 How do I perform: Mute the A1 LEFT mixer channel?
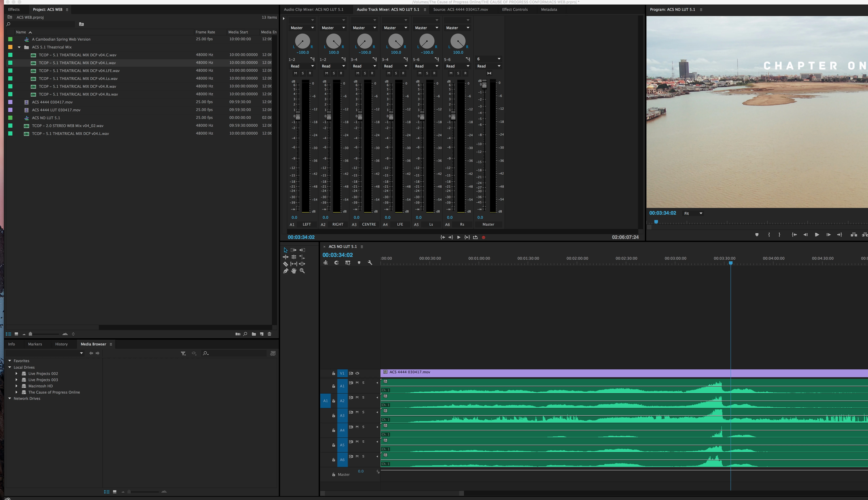[x=295, y=73]
